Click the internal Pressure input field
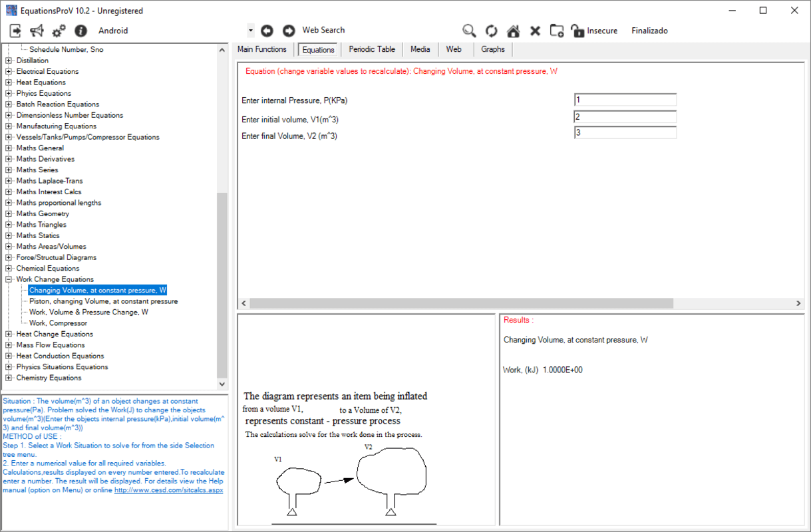The width and height of the screenshot is (811, 532). [x=625, y=100]
